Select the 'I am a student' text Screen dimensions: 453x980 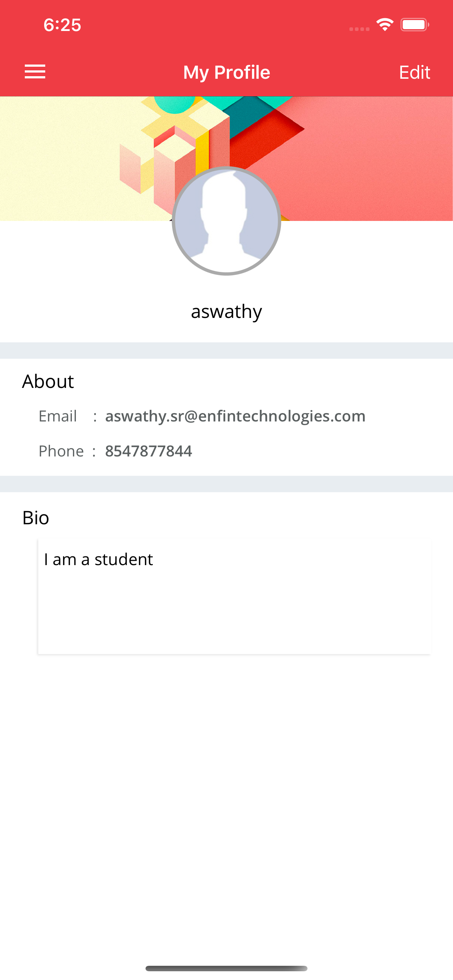[x=98, y=560]
